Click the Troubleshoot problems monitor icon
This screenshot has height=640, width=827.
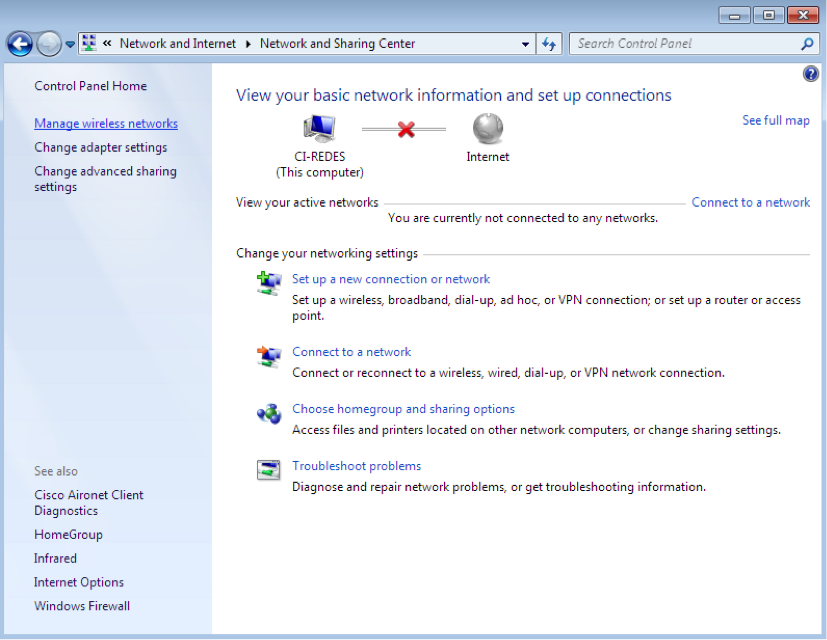click(x=268, y=470)
